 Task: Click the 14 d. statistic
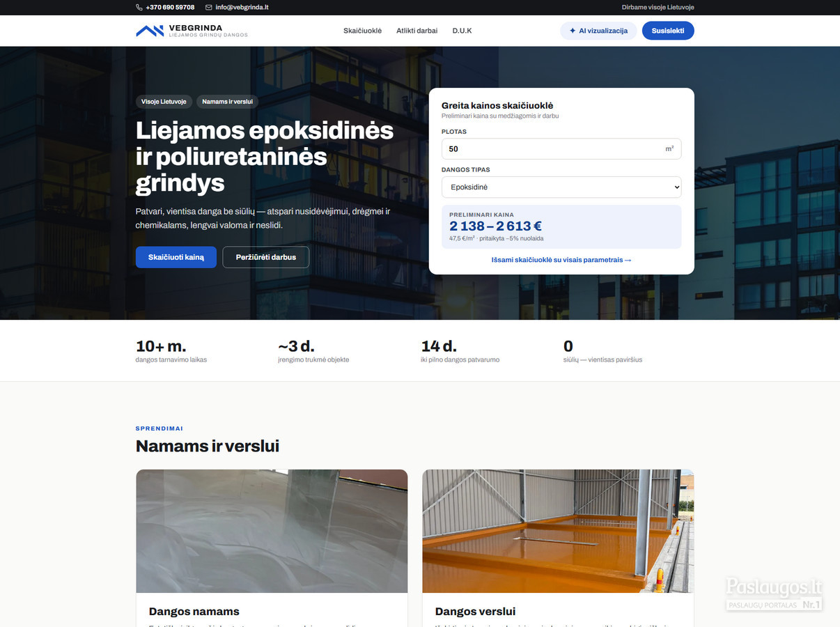[460, 351]
